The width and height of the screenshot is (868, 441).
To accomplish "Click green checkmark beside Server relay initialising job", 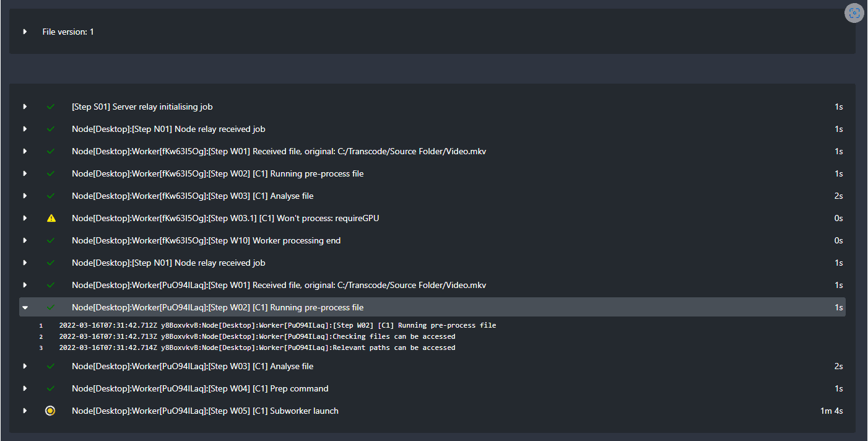I will 51,107.
